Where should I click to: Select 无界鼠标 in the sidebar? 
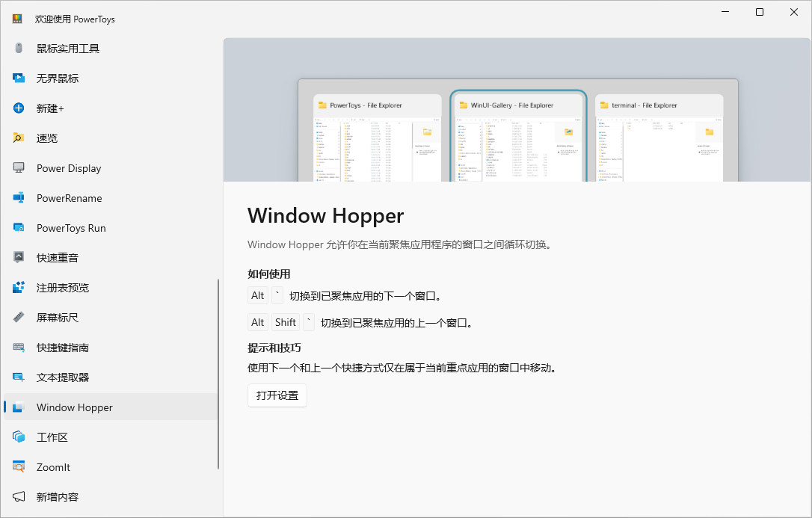click(111, 78)
